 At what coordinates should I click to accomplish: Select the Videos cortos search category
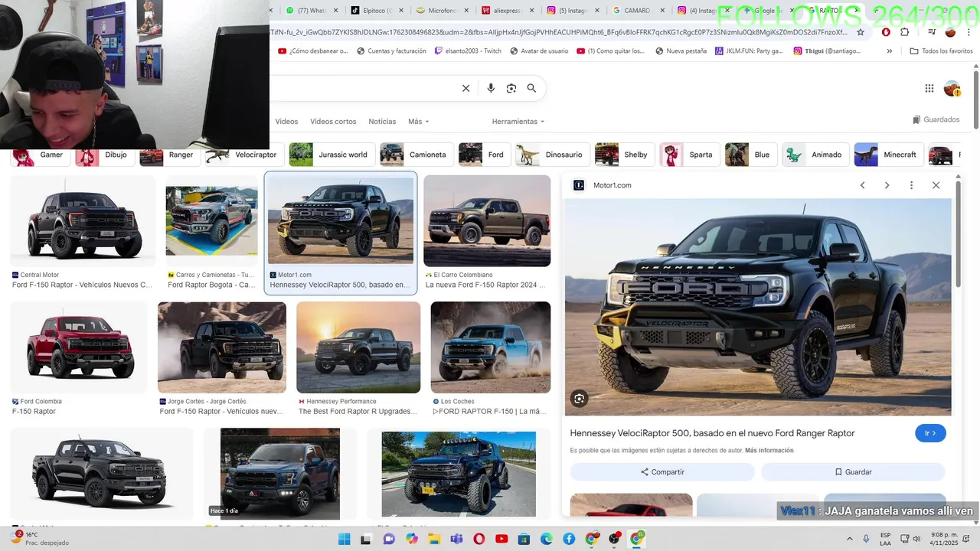pos(333,122)
